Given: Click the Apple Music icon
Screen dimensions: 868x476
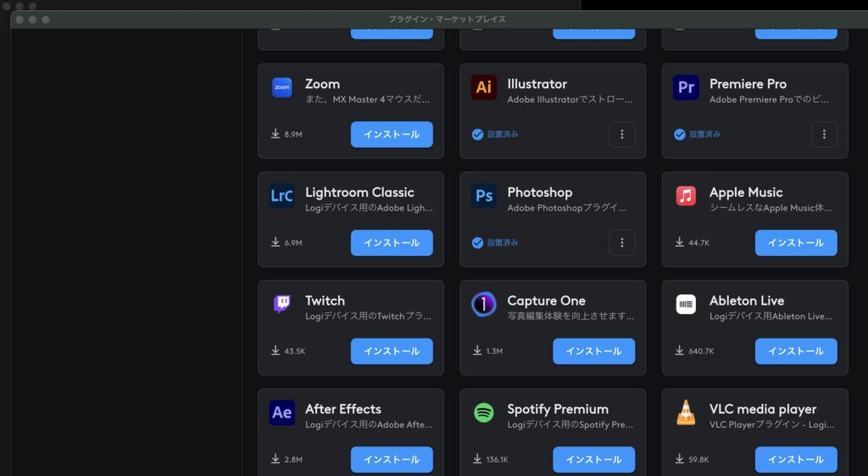Looking at the screenshot, I should (x=686, y=196).
